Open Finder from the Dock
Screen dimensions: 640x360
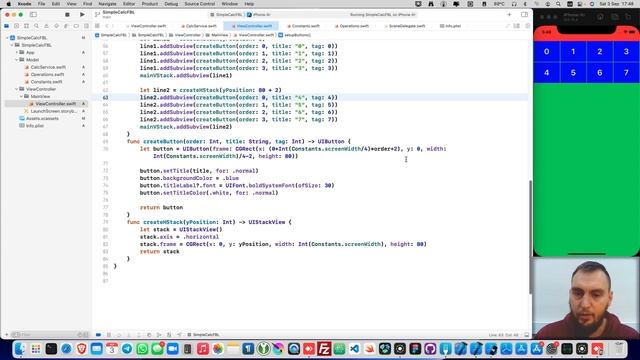tap(20, 349)
